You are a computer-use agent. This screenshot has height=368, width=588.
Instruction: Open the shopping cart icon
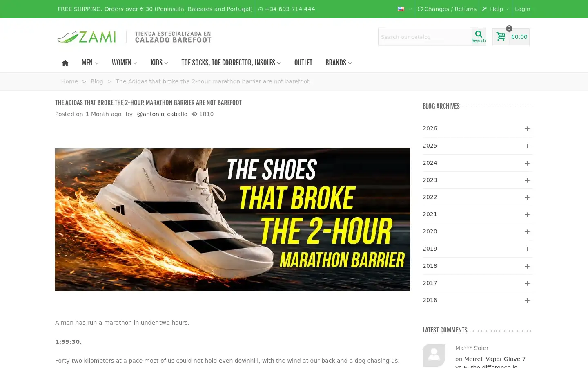tap(501, 36)
